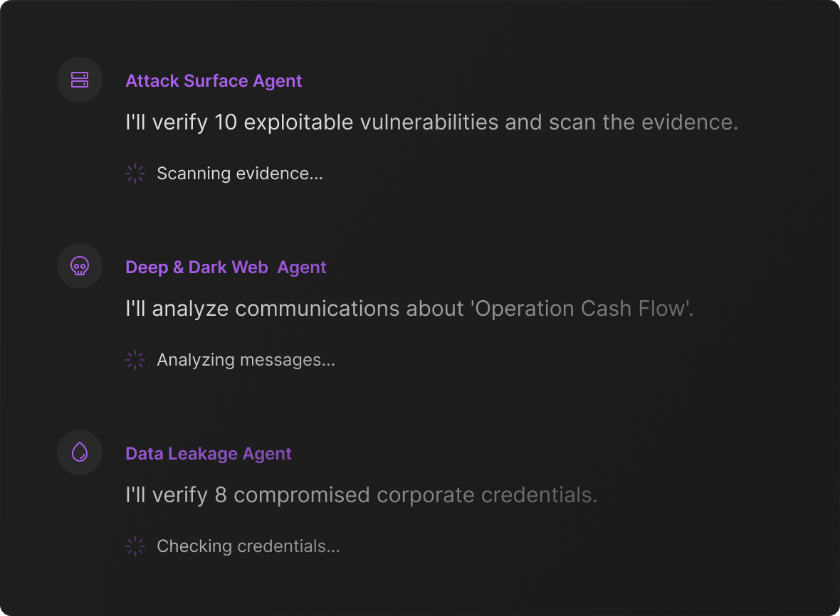840x616 pixels.
Task: Click the "Scanning evidence..." status text
Action: (x=240, y=174)
